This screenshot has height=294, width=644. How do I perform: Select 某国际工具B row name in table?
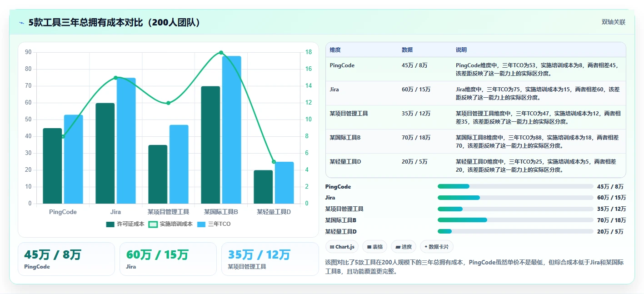point(345,138)
